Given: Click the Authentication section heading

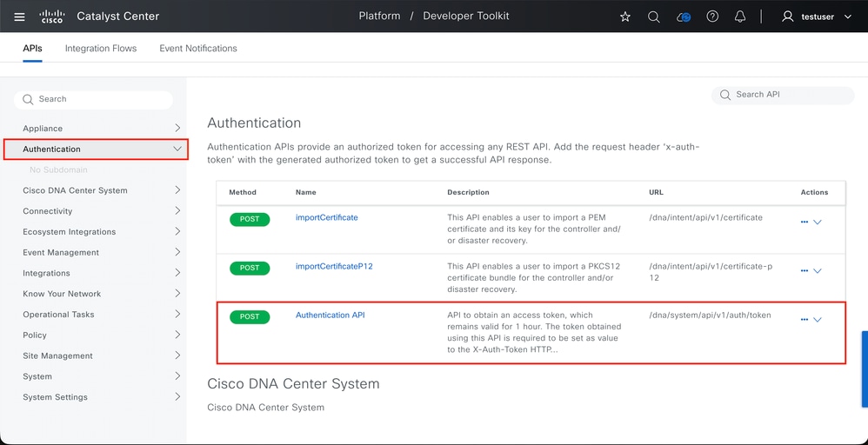Looking at the screenshot, I should [x=254, y=123].
